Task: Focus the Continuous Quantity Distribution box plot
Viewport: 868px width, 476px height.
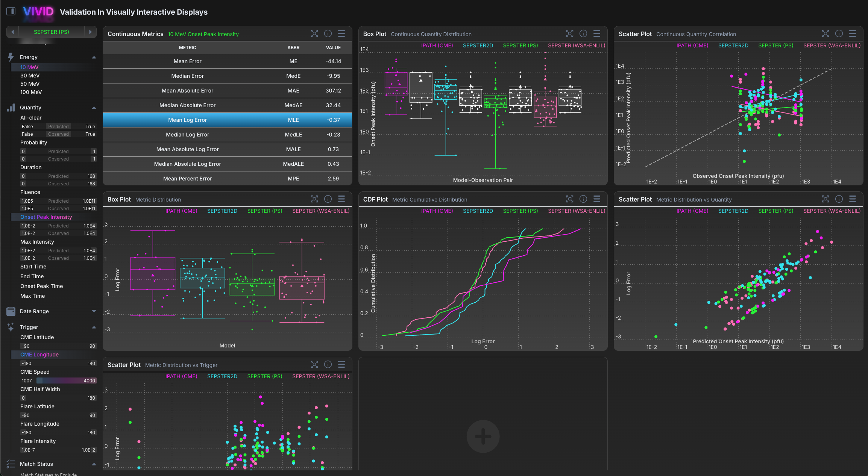Action: coord(570,33)
